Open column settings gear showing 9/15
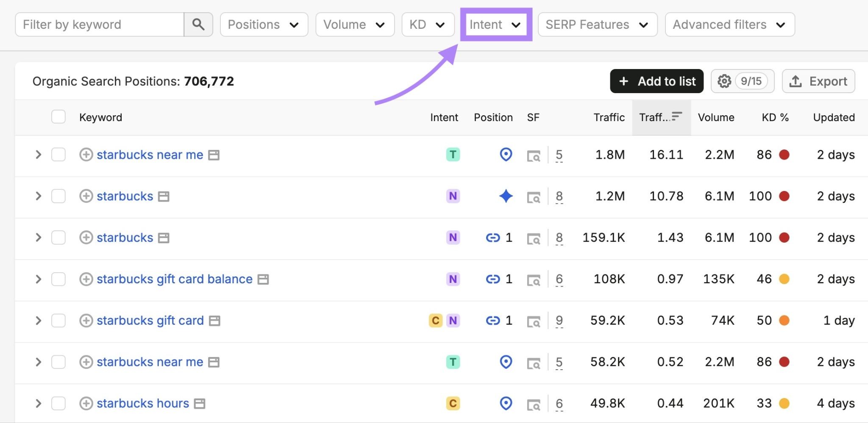868x423 pixels. point(743,81)
